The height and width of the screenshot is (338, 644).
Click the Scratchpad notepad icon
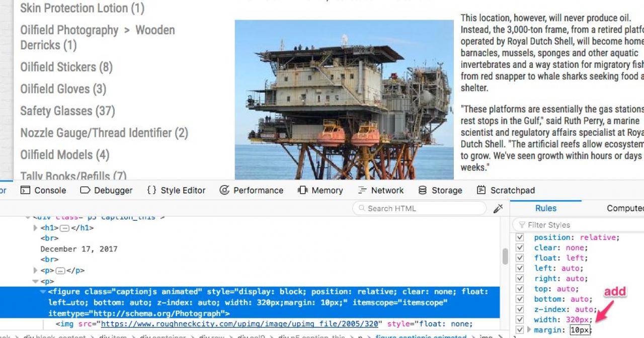481,190
